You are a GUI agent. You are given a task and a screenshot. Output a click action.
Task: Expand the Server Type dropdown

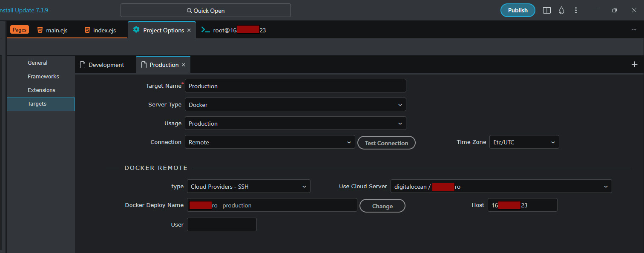click(x=295, y=104)
